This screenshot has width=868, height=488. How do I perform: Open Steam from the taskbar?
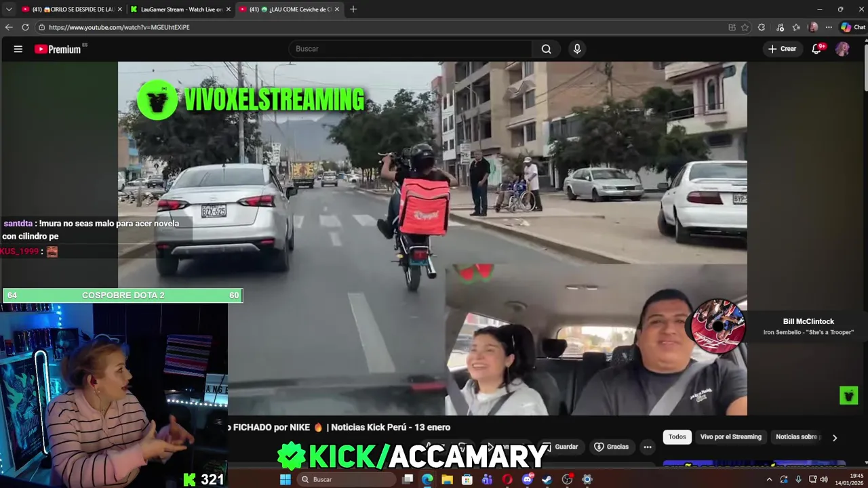[547, 479]
